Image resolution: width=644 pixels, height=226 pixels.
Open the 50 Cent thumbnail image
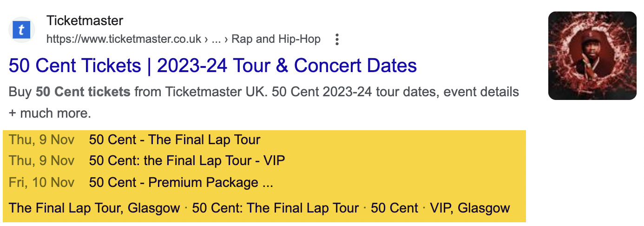(x=592, y=56)
